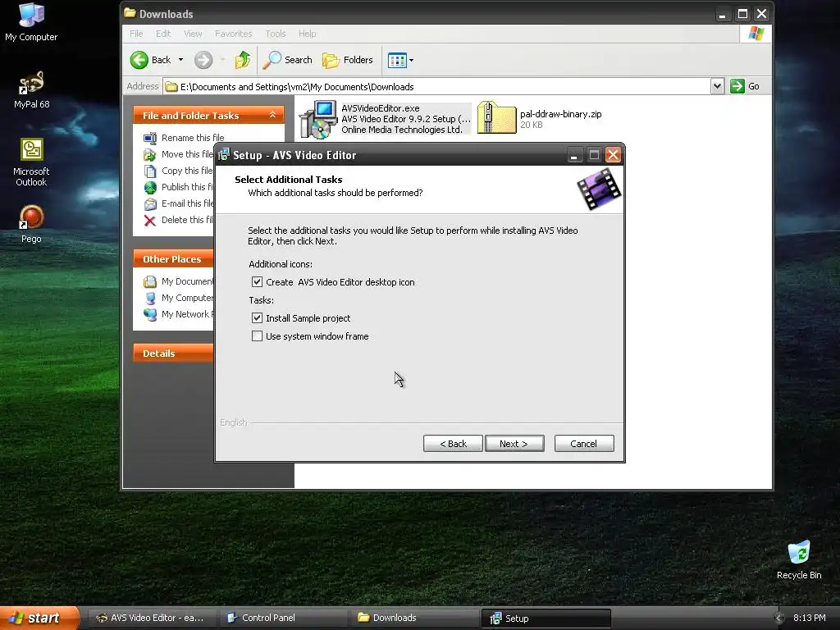Uncheck Install Sample project
The width and height of the screenshot is (840, 630).
click(x=257, y=317)
